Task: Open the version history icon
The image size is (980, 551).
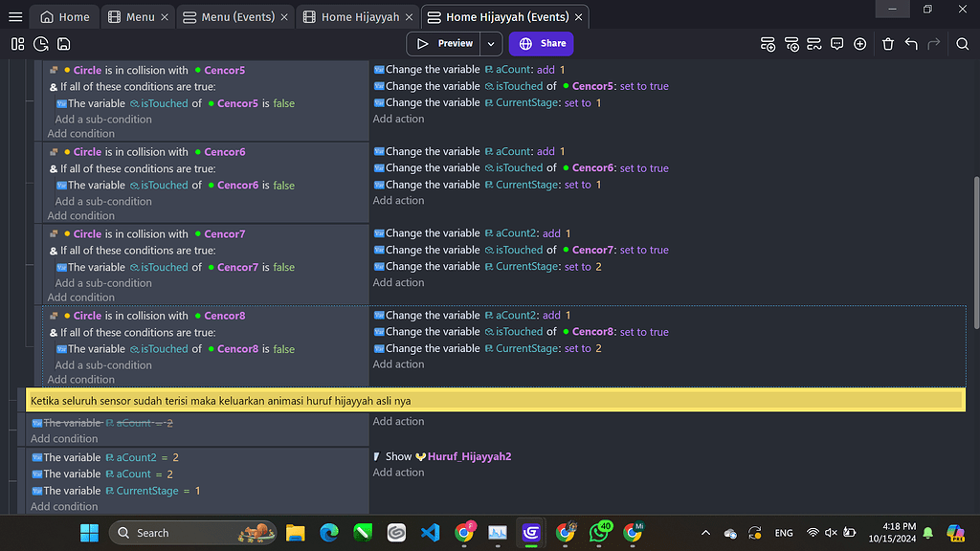Action: [40, 44]
